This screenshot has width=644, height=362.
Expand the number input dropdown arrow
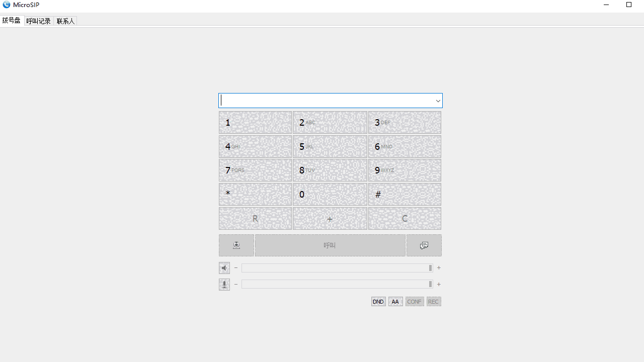click(x=438, y=101)
